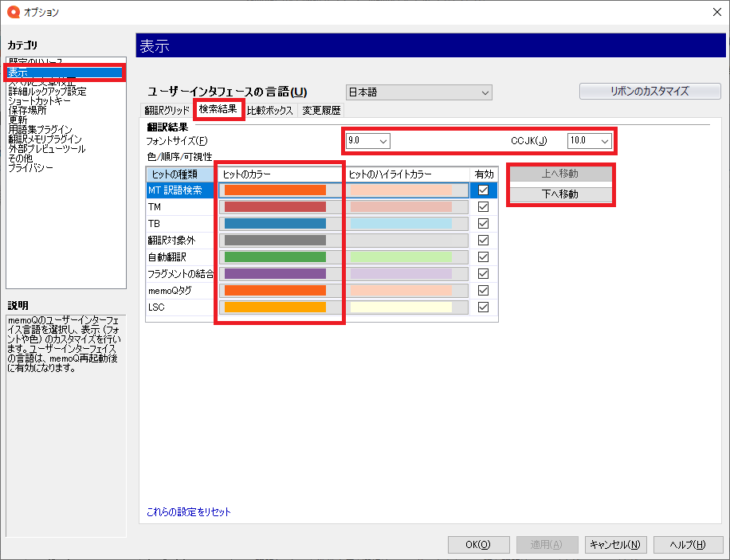
Task: Click the memoQ app icon in title bar
Action: click(x=13, y=12)
